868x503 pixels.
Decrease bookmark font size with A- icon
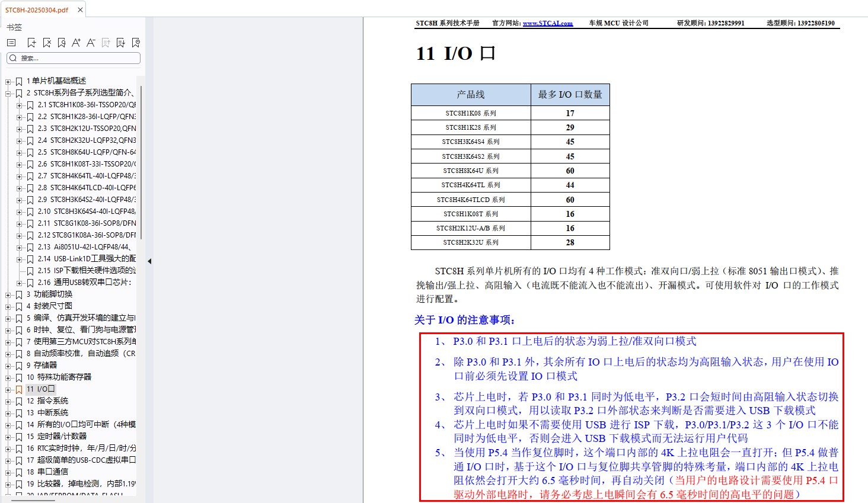(x=91, y=43)
